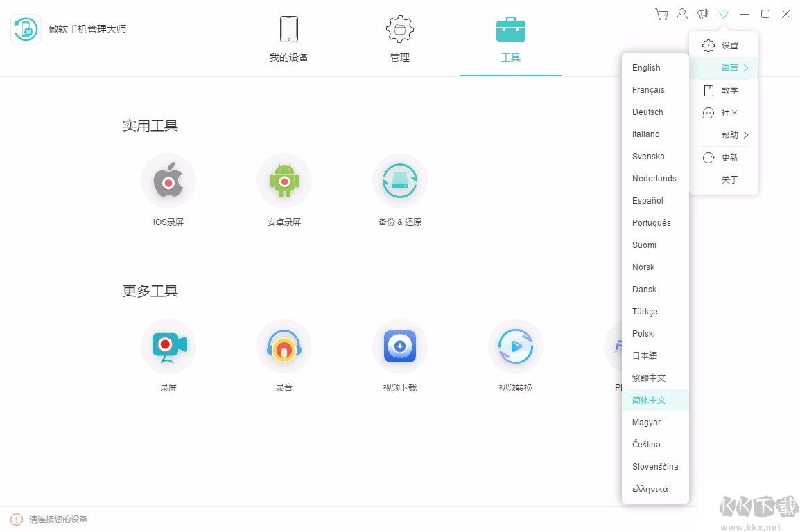Select Dansk language
The width and height of the screenshot is (800, 532).
(655, 290)
